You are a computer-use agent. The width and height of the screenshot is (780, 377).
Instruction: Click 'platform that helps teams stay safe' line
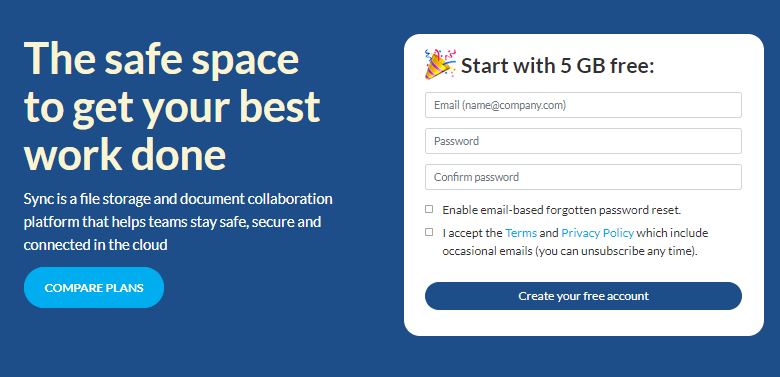coord(172,222)
